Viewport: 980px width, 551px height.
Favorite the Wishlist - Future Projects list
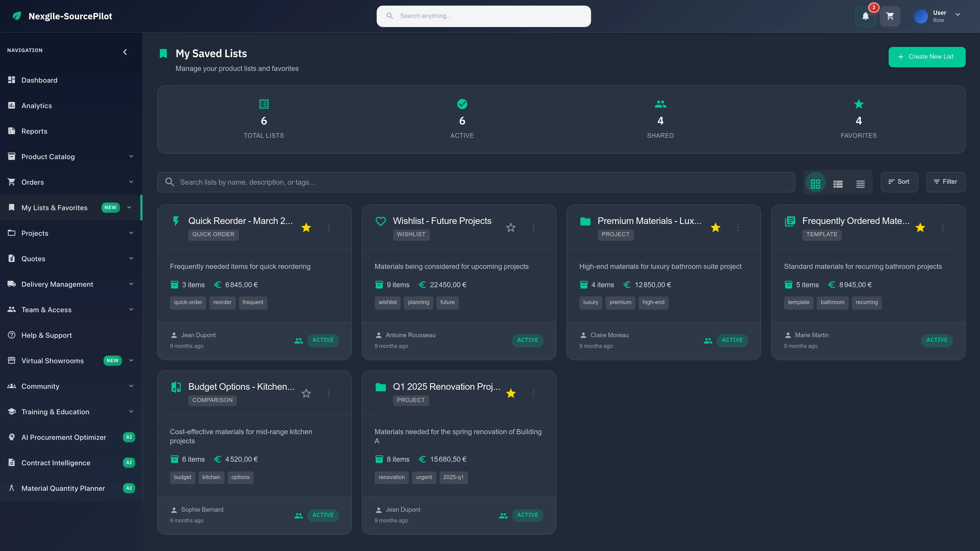click(x=510, y=227)
